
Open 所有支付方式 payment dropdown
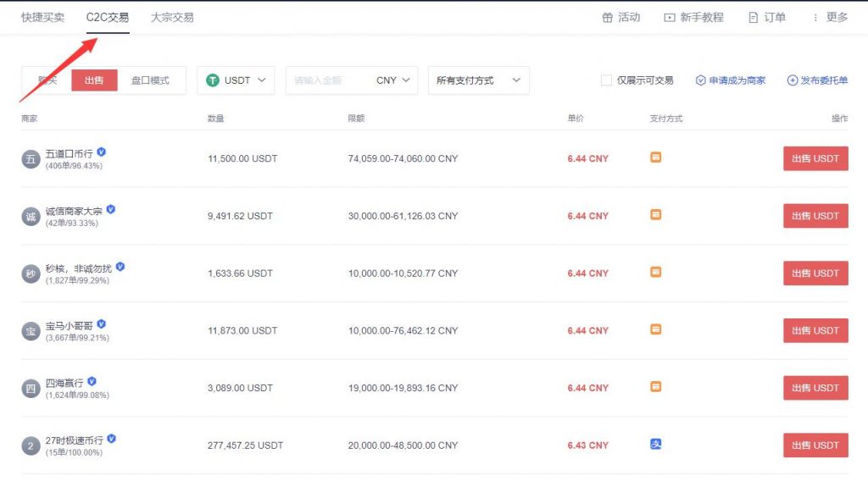coord(478,80)
